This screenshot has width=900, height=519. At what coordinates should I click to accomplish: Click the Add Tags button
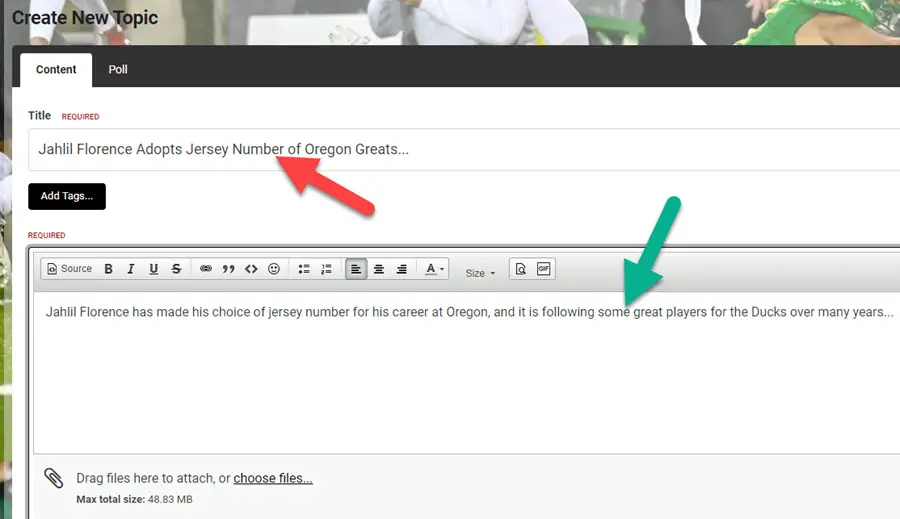[x=67, y=196]
